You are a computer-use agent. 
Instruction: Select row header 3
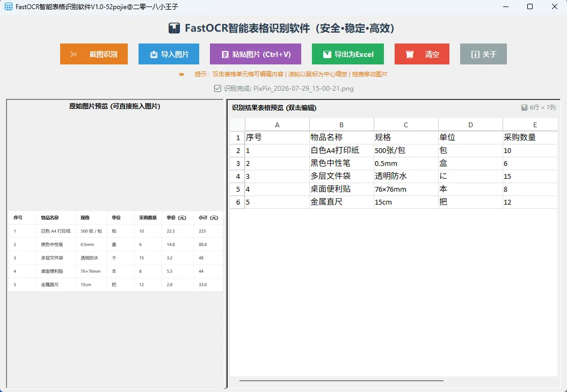click(238, 163)
